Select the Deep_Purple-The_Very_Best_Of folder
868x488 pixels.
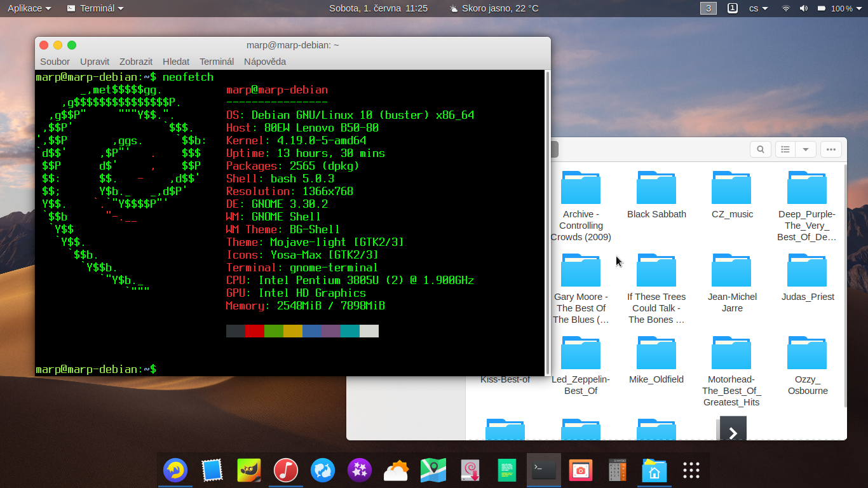click(x=808, y=206)
